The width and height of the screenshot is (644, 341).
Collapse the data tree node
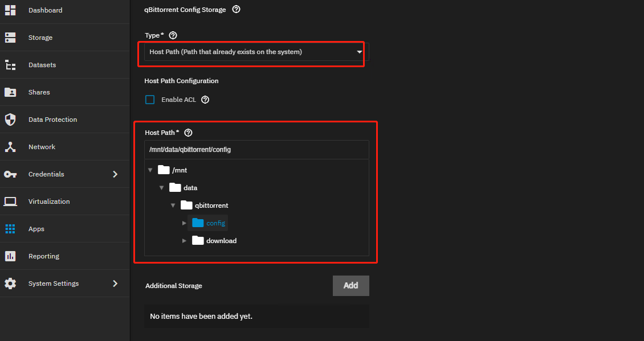(162, 187)
